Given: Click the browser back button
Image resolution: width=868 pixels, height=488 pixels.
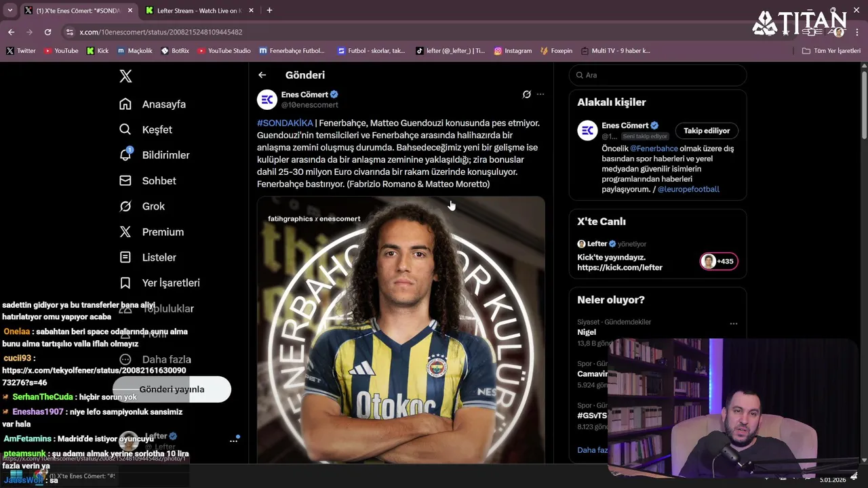Looking at the screenshot, I should click(x=11, y=32).
